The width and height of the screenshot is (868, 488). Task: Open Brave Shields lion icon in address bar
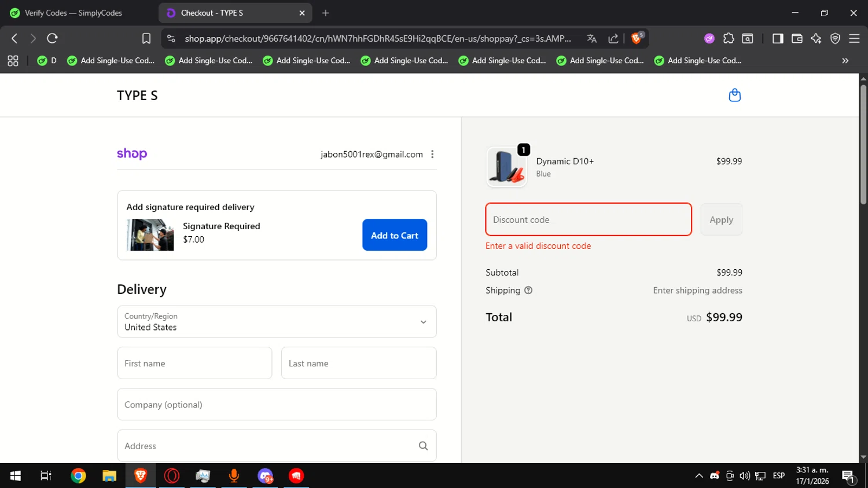click(637, 38)
